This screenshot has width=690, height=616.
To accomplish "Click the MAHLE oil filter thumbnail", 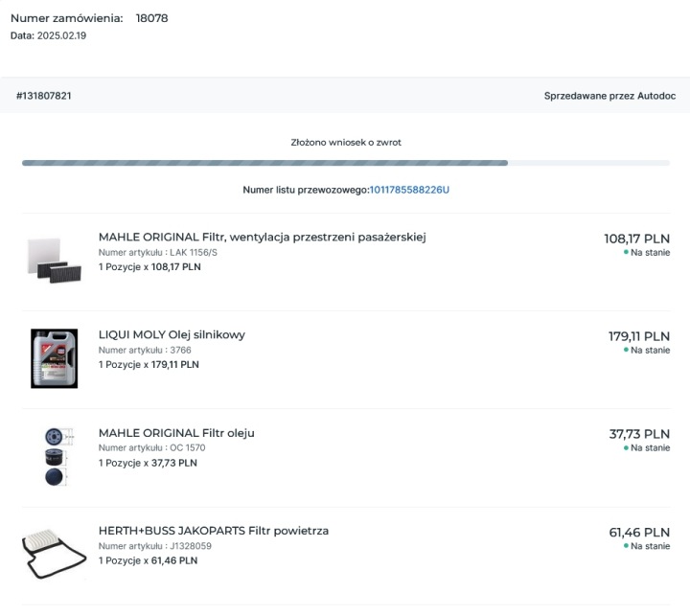I will tap(58, 457).
